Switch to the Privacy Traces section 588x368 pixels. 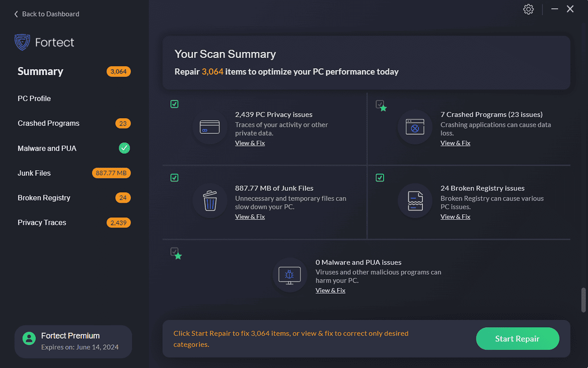(42, 222)
